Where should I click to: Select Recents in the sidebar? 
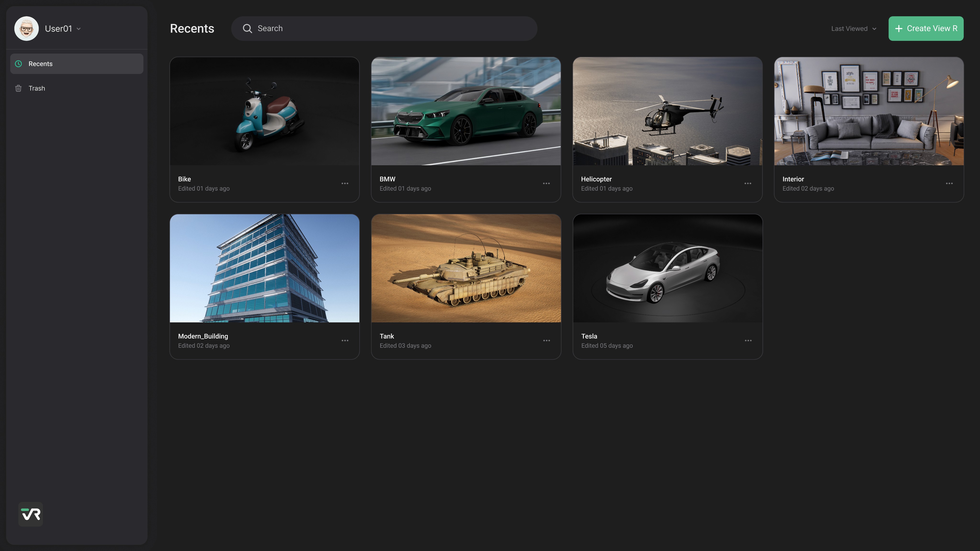tap(77, 64)
